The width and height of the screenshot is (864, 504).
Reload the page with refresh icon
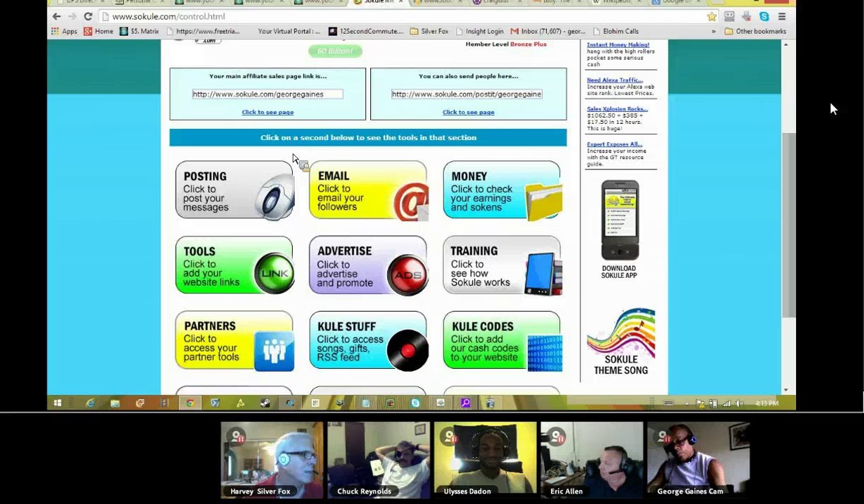tap(88, 16)
